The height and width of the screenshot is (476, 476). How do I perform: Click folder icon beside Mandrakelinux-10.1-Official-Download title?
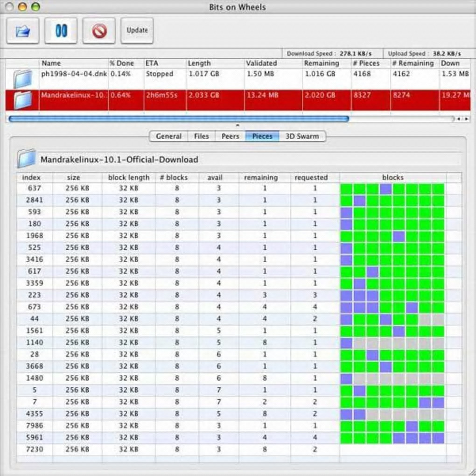pyautogui.click(x=27, y=159)
